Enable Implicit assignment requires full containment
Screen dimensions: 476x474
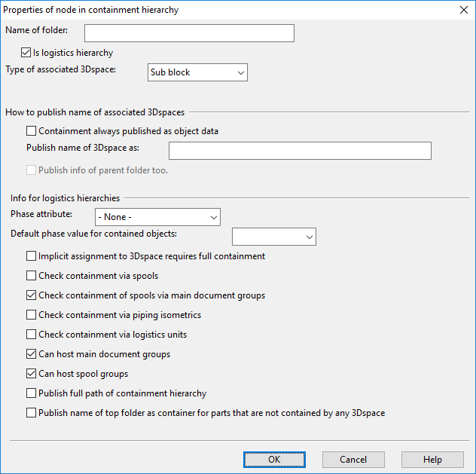32,256
